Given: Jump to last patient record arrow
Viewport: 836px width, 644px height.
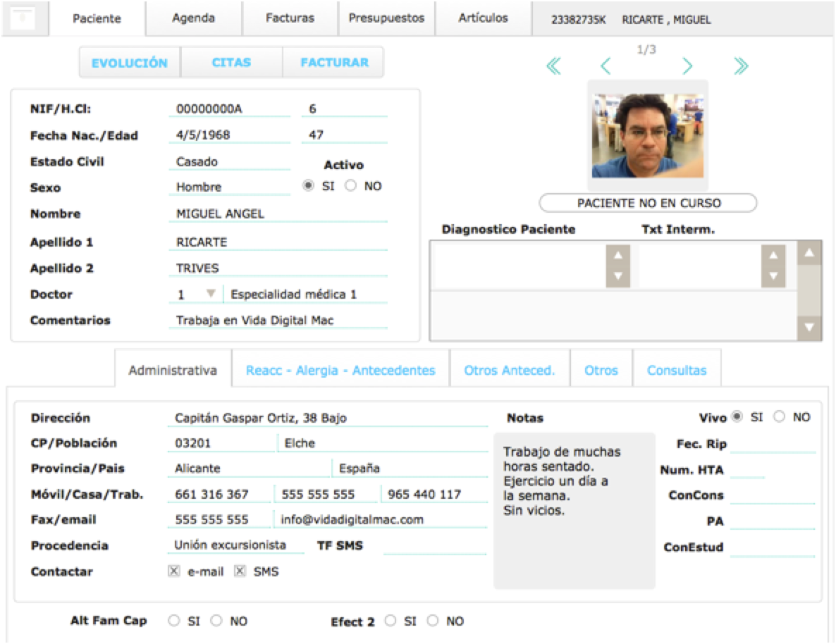Looking at the screenshot, I should pyautogui.click(x=740, y=66).
